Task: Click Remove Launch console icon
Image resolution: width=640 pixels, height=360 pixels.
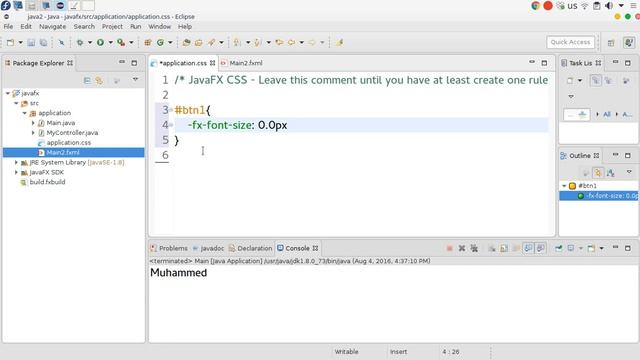Action: click(462, 248)
